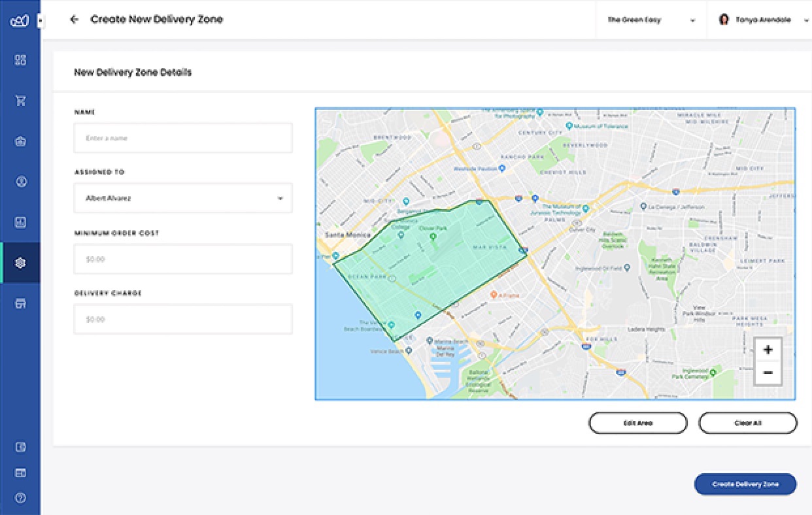Click the help question mark icon
Image resolution: width=812 pixels, height=515 pixels.
pos(20,498)
